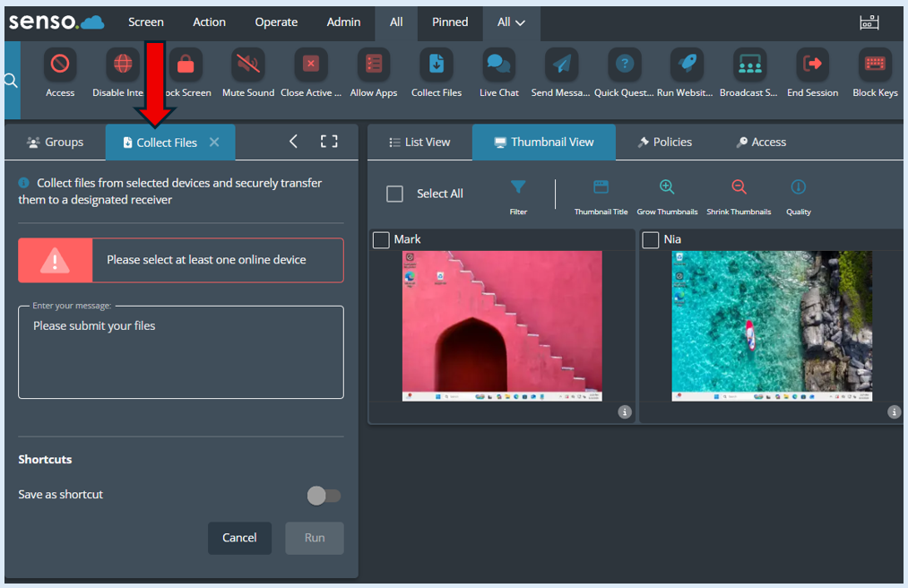Switch to the List View tab
This screenshot has height=588, width=908.
[x=419, y=142]
